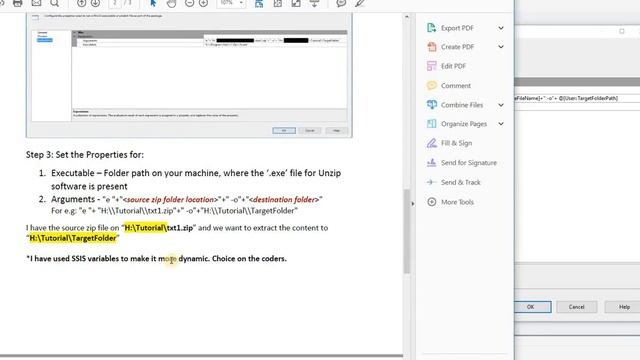Image resolution: width=640 pixels, height=360 pixels.
Task: Click the Organize Pages icon
Action: [x=431, y=124]
